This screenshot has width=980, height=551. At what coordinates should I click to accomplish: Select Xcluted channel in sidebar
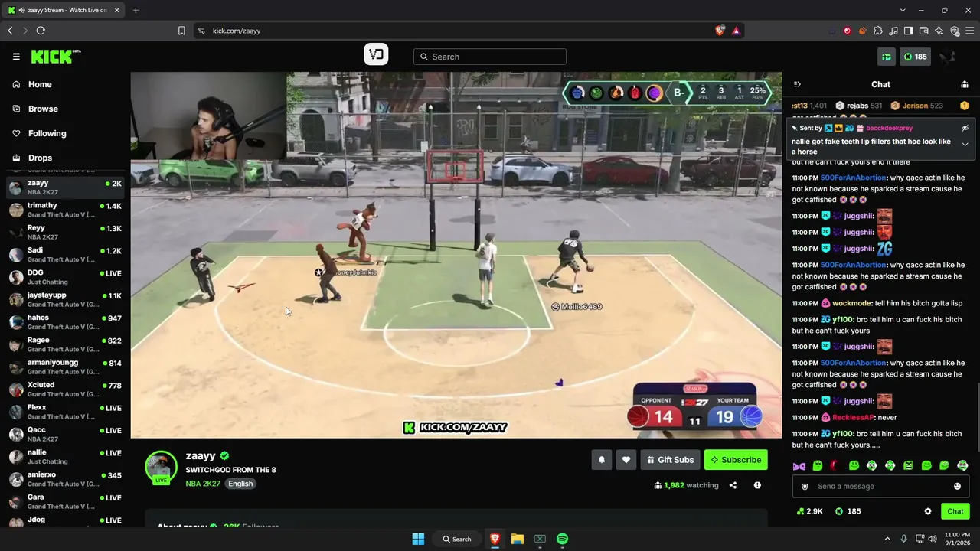click(65, 390)
